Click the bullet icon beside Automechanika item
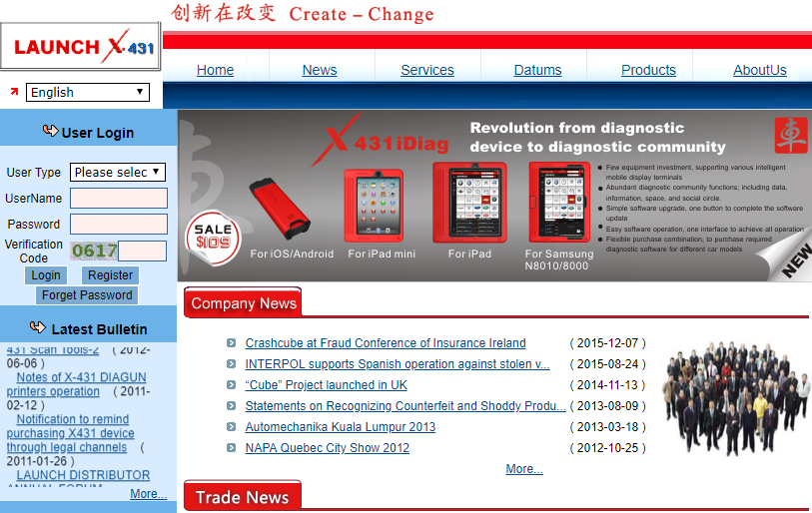Screen dimensions: 812x513 coord(231,426)
